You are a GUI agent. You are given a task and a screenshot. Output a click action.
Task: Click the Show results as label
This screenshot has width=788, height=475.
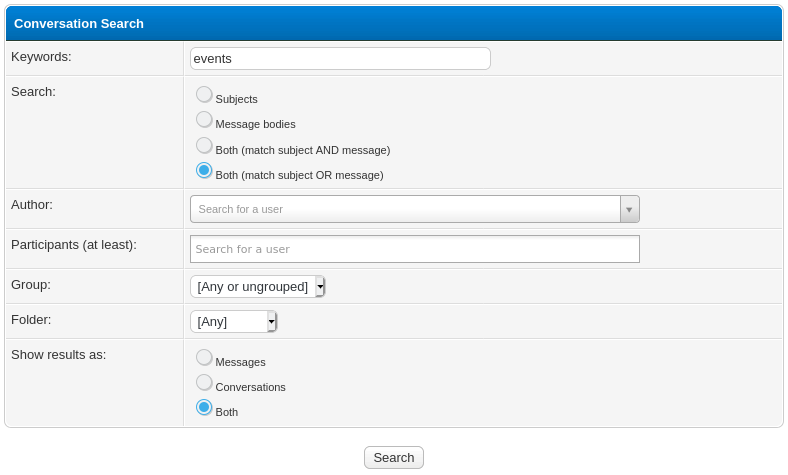click(x=58, y=354)
